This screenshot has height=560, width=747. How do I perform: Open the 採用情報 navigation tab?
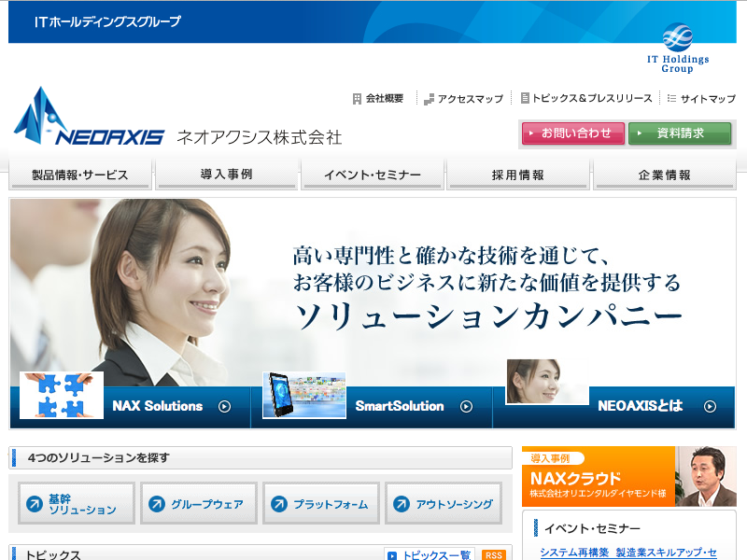518,175
